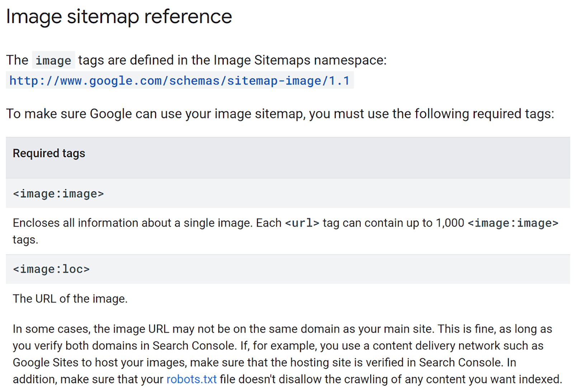The height and width of the screenshot is (392, 574).
Task: Click the inline <url> code snippet
Action: (x=302, y=223)
